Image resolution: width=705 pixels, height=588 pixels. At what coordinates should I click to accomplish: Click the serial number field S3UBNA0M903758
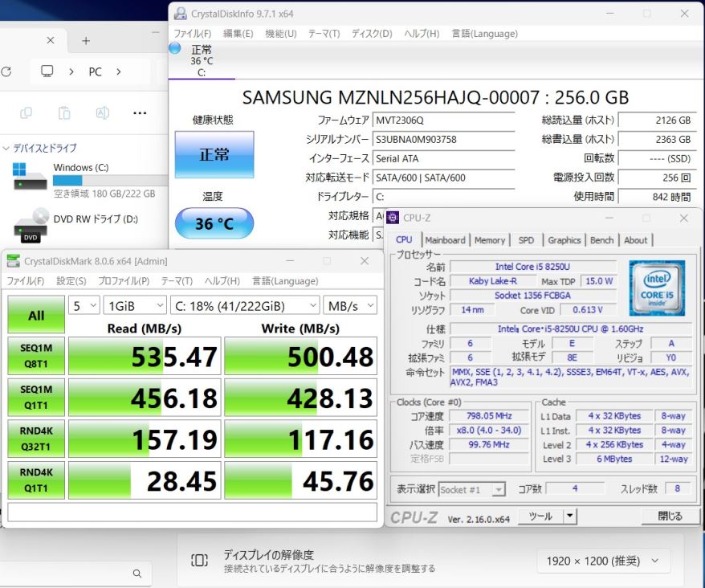[x=444, y=140]
